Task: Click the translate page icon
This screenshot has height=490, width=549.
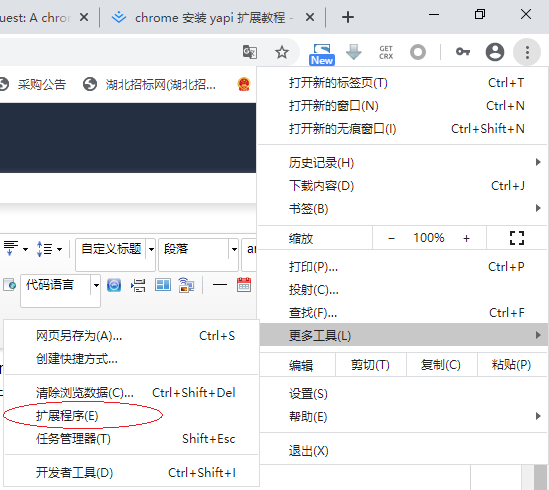Action: pyautogui.click(x=250, y=52)
